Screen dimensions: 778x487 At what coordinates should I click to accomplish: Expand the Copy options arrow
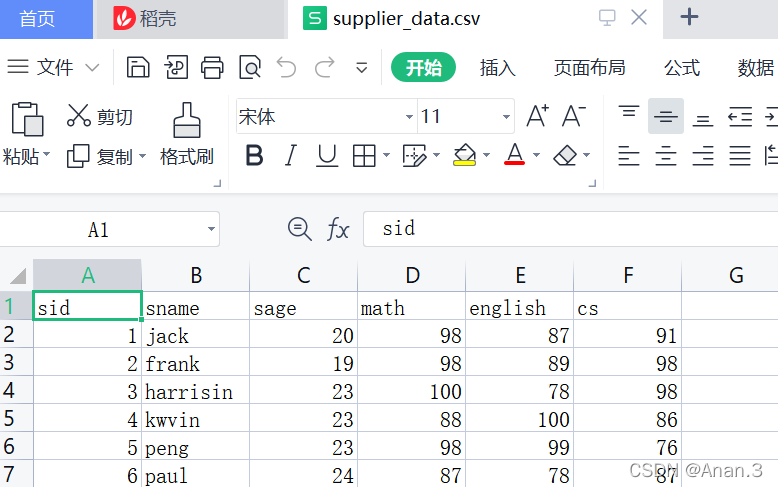click(142, 156)
